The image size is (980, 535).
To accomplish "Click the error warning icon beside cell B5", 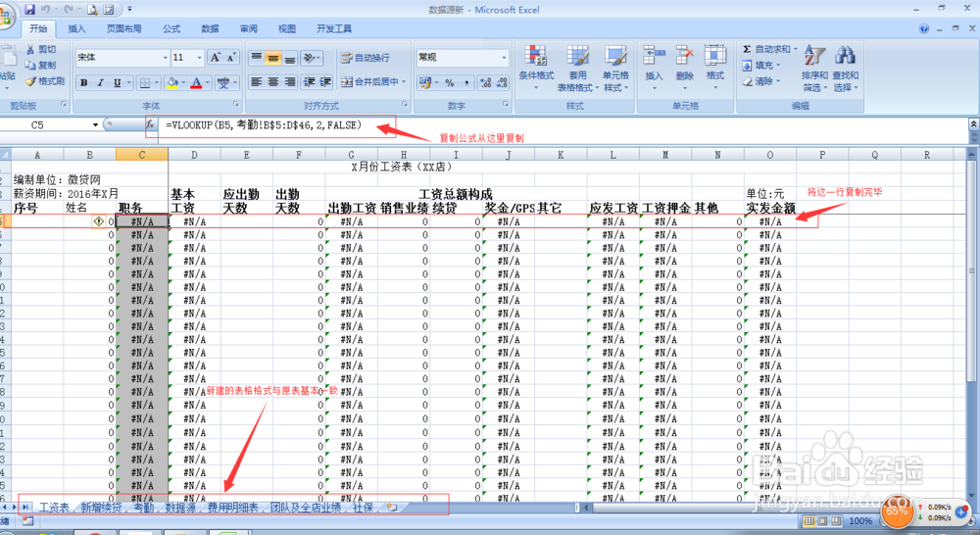I will pyautogui.click(x=98, y=221).
